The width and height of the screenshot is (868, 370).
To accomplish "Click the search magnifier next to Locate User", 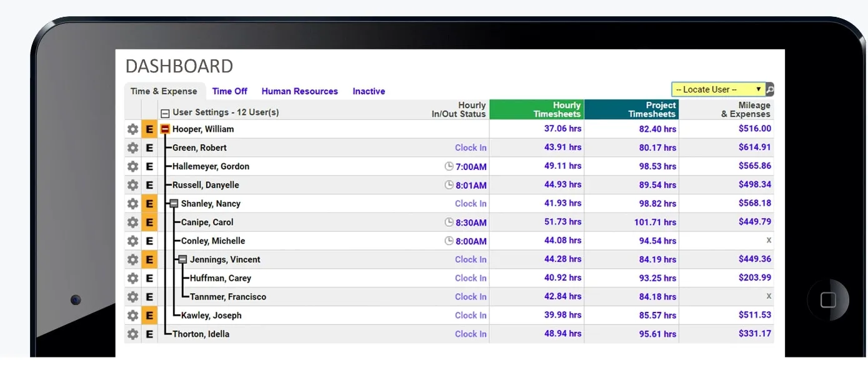I will pos(770,89).
